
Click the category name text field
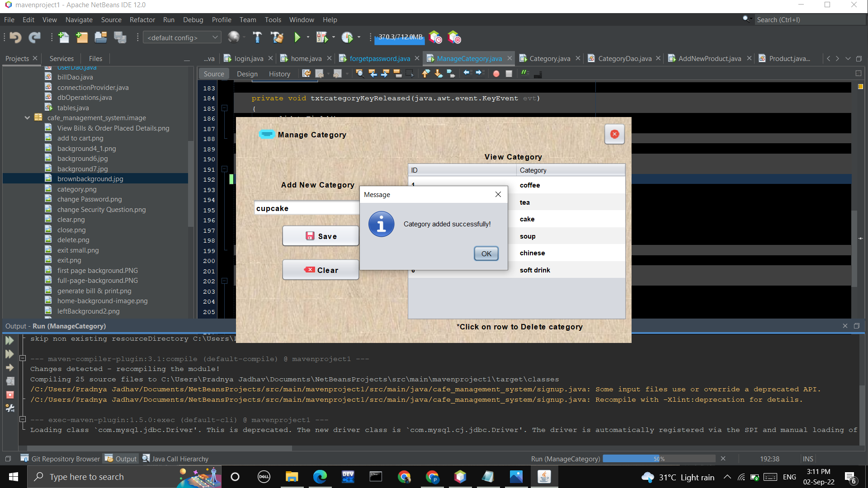(307, 208)
